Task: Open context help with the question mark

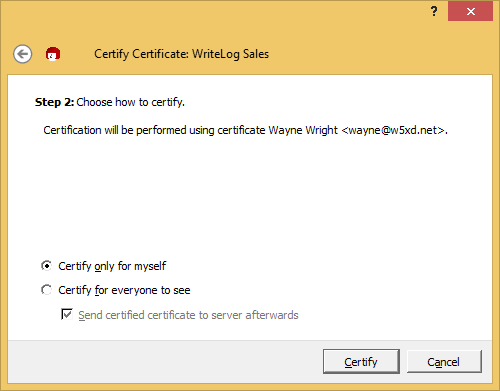Action: coord(434,12)
